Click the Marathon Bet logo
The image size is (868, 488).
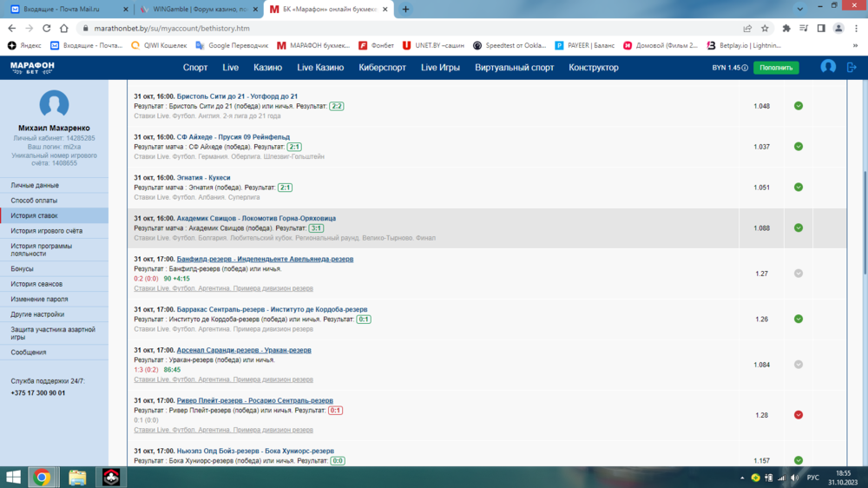pos(31,67)
